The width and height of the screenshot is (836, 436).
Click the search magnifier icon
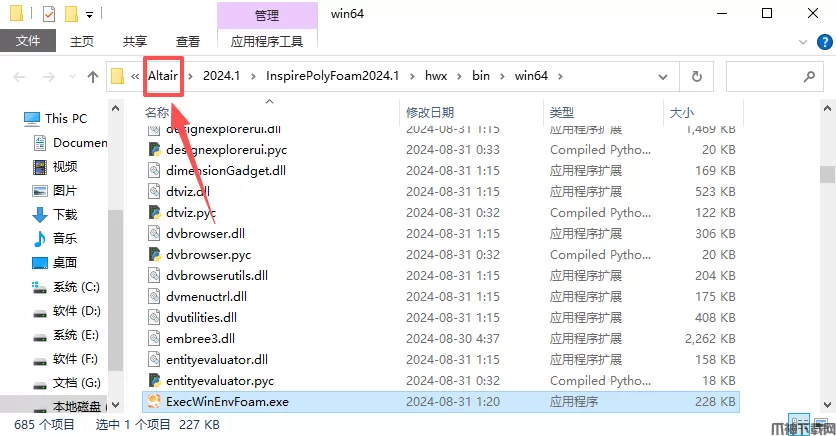tap(809, 76)
